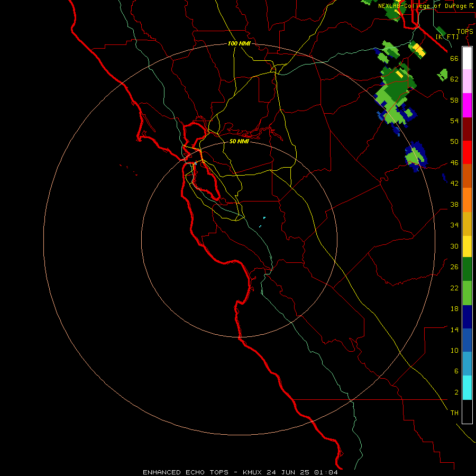Click the "46" legend value
Image resolution: width=476 pixels, height=476 pixels.
[454, 162]
